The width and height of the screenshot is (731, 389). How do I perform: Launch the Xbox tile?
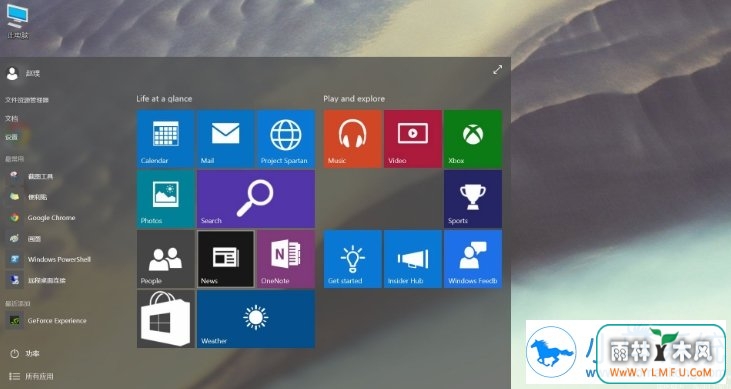[473, 139]
